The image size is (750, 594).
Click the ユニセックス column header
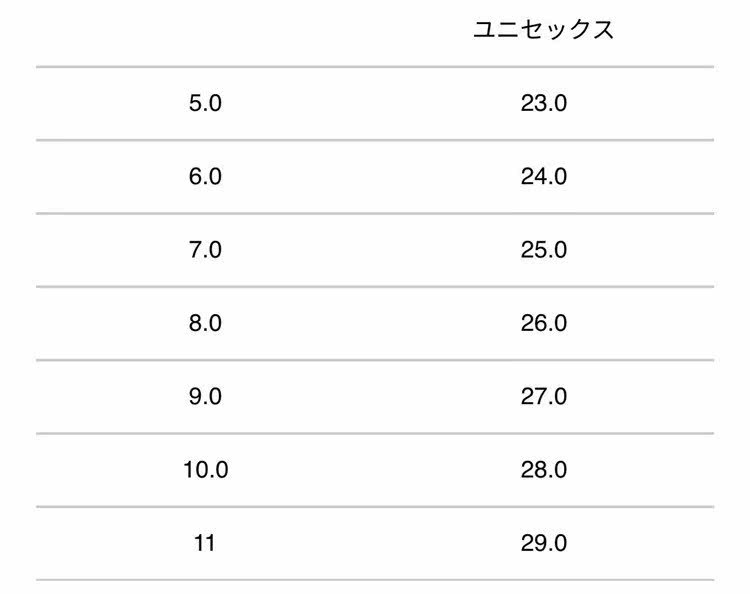[x=543, y=30]
